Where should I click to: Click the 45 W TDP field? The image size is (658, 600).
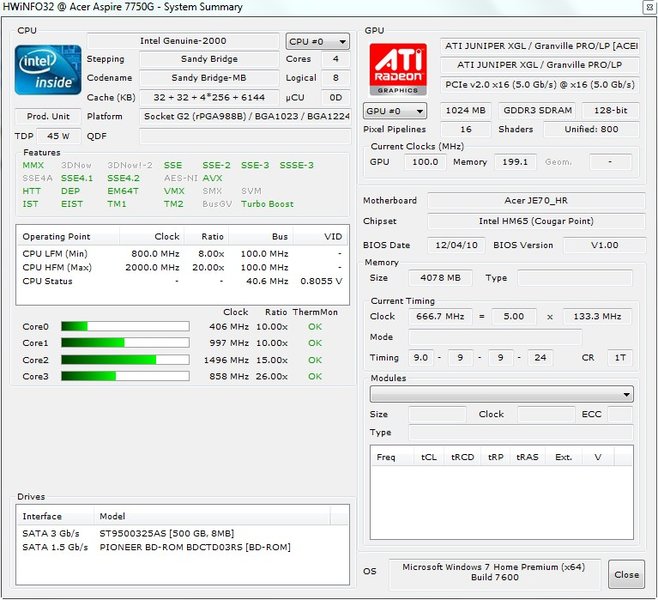(x=58, y=136)
